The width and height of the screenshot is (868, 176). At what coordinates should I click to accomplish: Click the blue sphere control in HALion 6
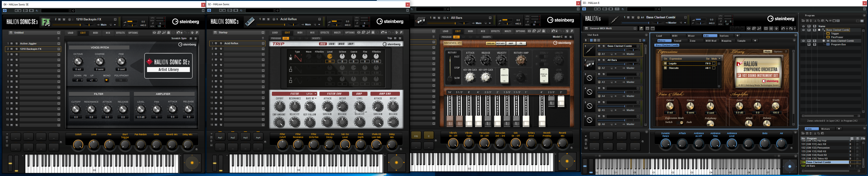[x=789, y=166]
